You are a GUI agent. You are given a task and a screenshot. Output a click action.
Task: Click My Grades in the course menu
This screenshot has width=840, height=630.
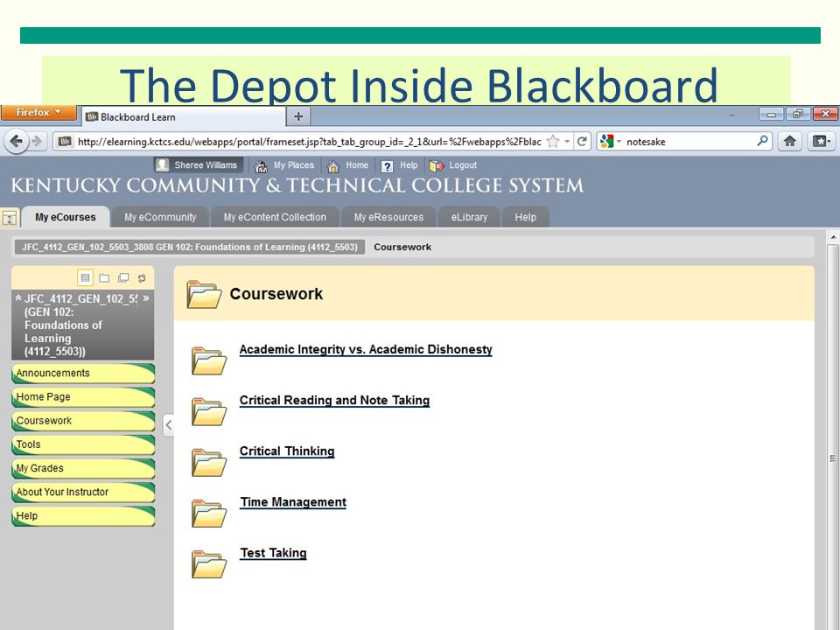click(x=83, y=468)
